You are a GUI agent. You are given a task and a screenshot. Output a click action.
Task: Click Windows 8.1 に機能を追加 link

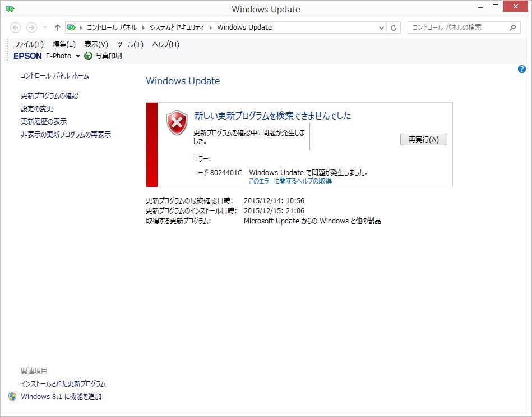tap(61, 397)
